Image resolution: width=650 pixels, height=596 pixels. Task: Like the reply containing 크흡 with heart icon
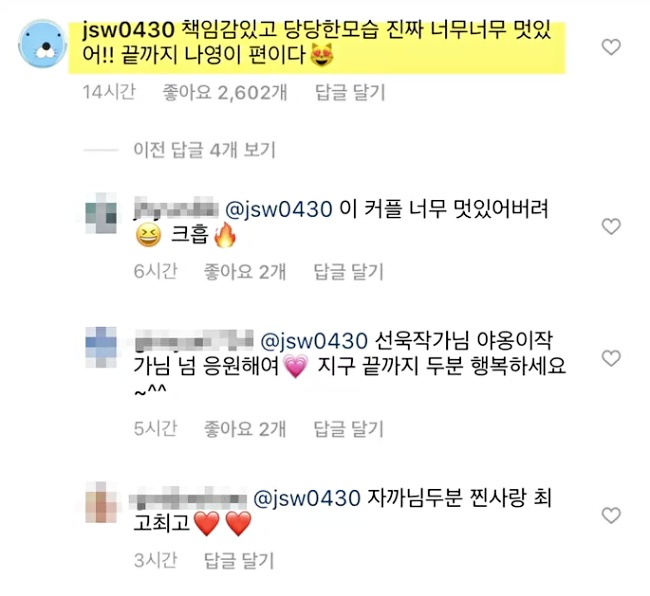tap(611, 226)
